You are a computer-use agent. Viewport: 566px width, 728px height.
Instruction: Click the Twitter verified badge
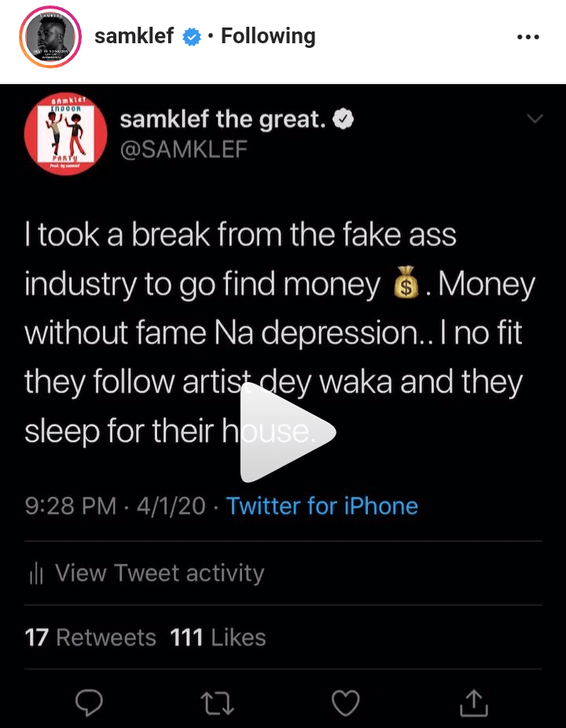point(344,119)
